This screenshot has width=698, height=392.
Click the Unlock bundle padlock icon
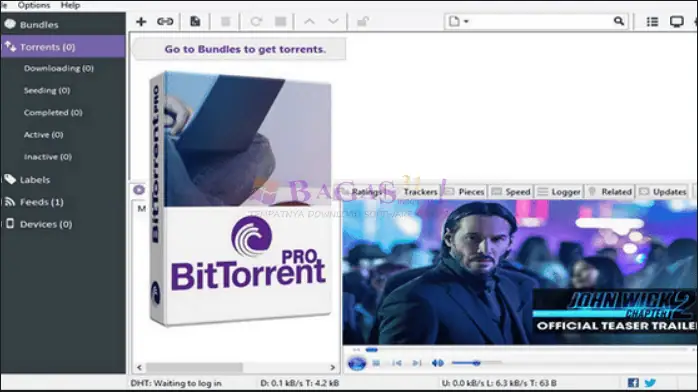pyautogui.click(x=363, y=21)
